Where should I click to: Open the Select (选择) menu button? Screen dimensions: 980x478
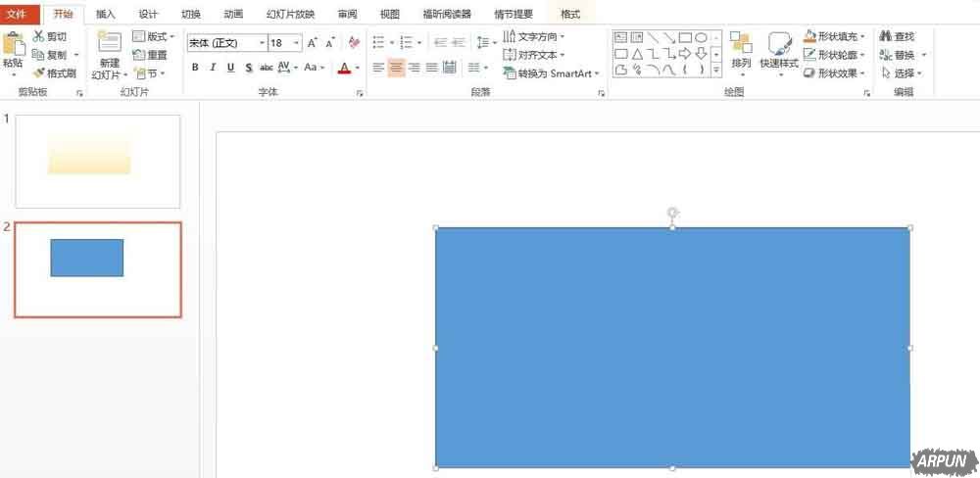click(902, 73)
